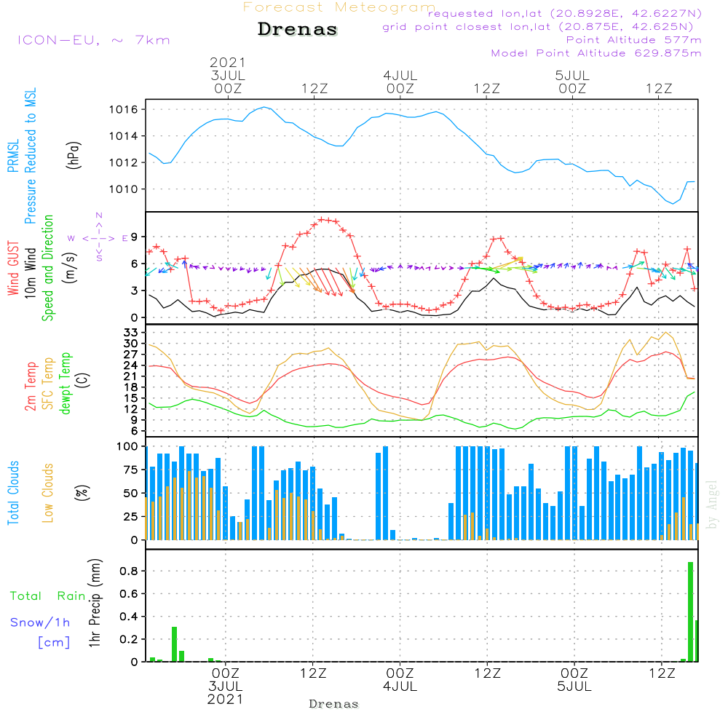
Task: Click the 'PRMSL' axis label
Action: (x=13, y=156)
